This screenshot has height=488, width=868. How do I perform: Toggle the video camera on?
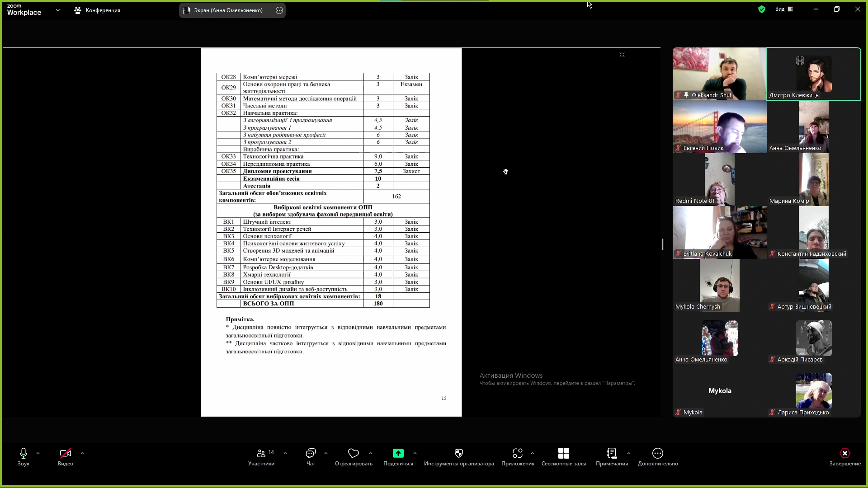[66, 453]
